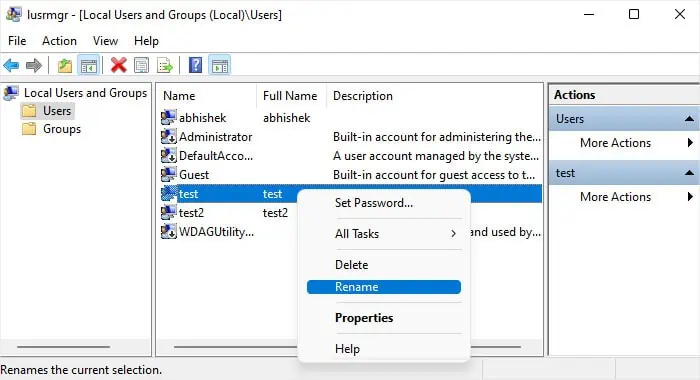The height and width of the screenshot is (380, 700).
Task: Click the Guest account description text
Action: (x=434, y=175)
